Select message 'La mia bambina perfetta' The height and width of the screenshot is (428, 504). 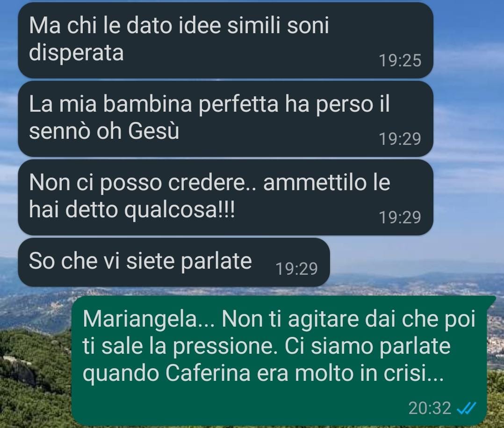pos(225,119)
